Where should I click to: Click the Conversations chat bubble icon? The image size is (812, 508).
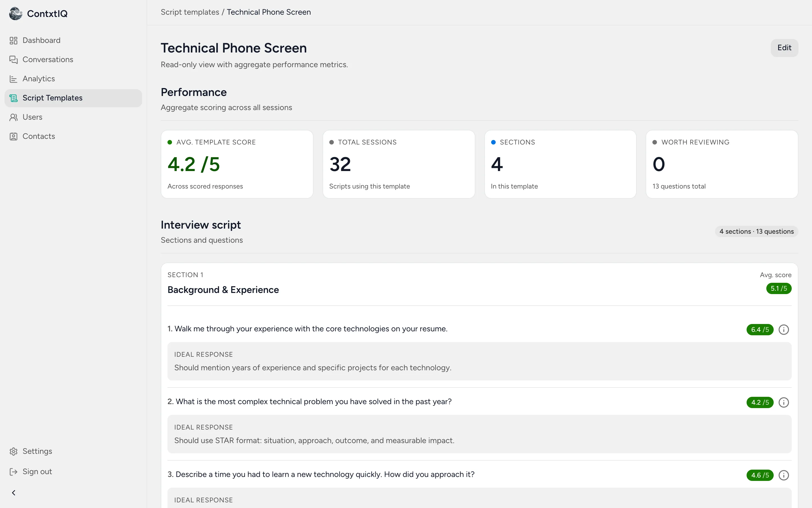[x=14, y=60]
